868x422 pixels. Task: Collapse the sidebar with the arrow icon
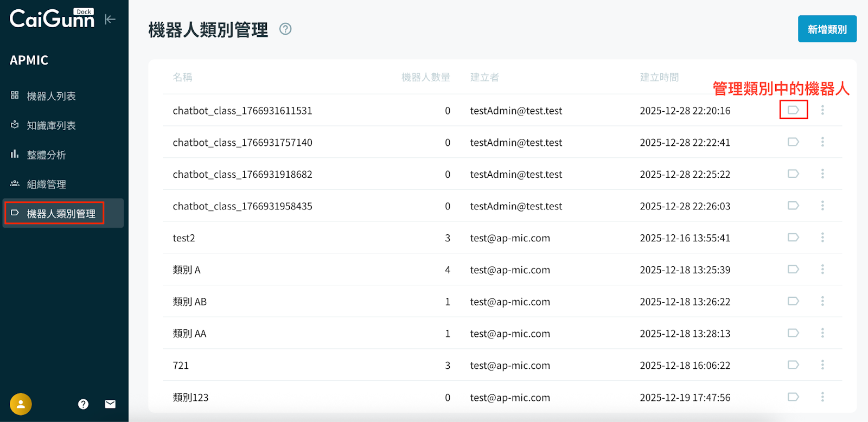[110, 20]
